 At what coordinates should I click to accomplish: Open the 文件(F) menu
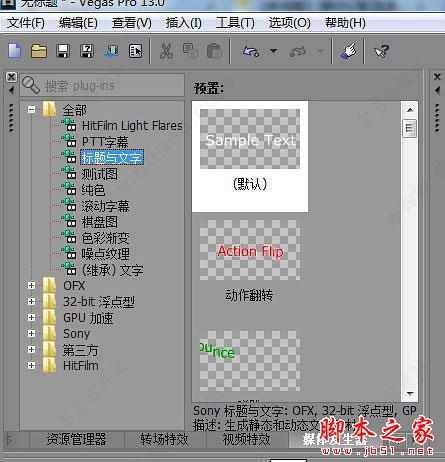coord(26,23)
